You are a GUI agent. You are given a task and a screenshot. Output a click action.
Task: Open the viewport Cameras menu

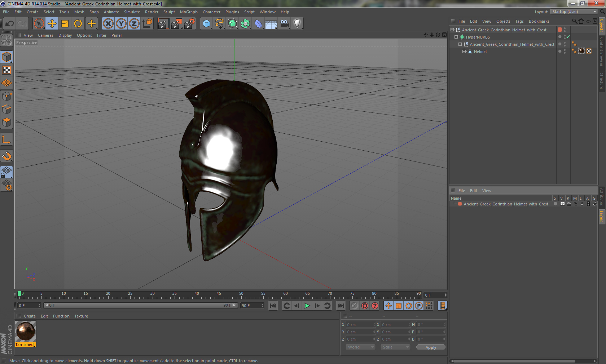(x=45, y=35)
